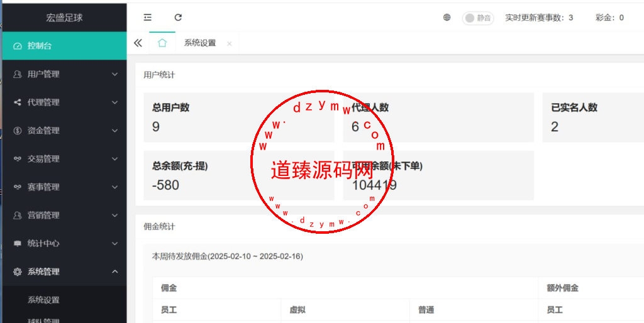
Task: Toggle the 静音 mute switch
Action: click(x=478, y=18)
